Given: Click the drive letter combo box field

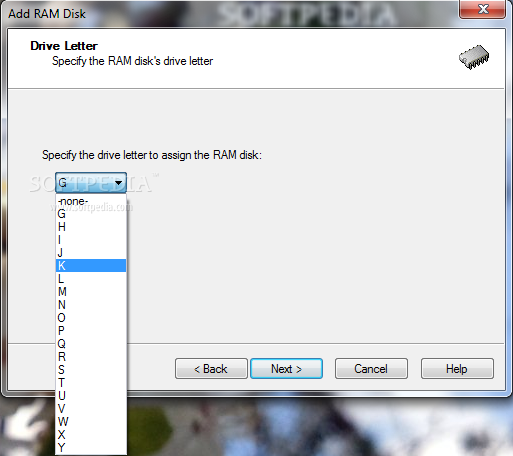Looking at the screenshot, I should click(91, 183).
